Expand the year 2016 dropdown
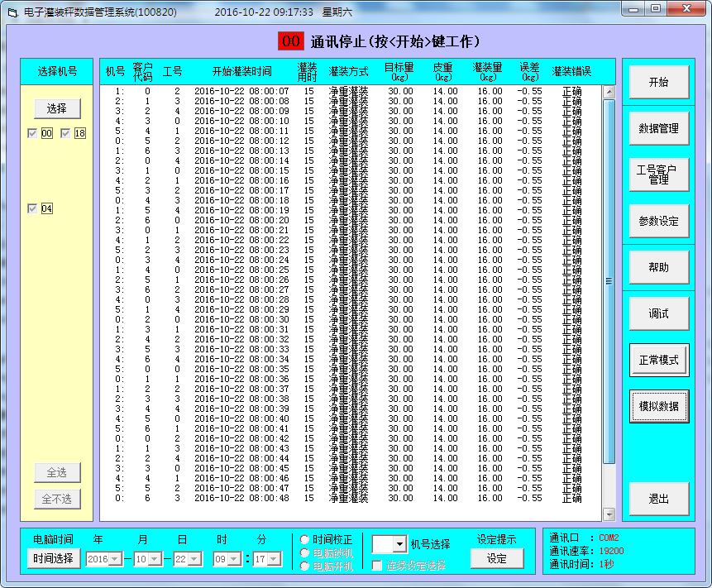Viewport: 712px width, 588px height. [115, 559]
